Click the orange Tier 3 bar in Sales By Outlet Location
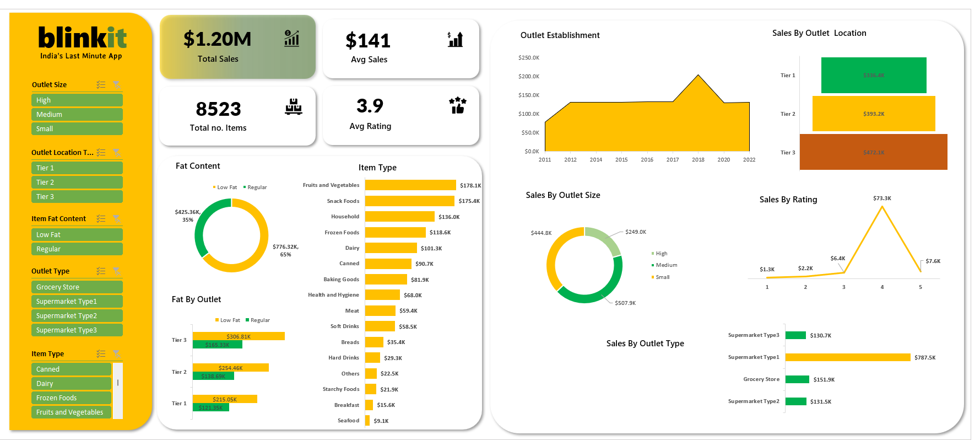 coord(873,152)
